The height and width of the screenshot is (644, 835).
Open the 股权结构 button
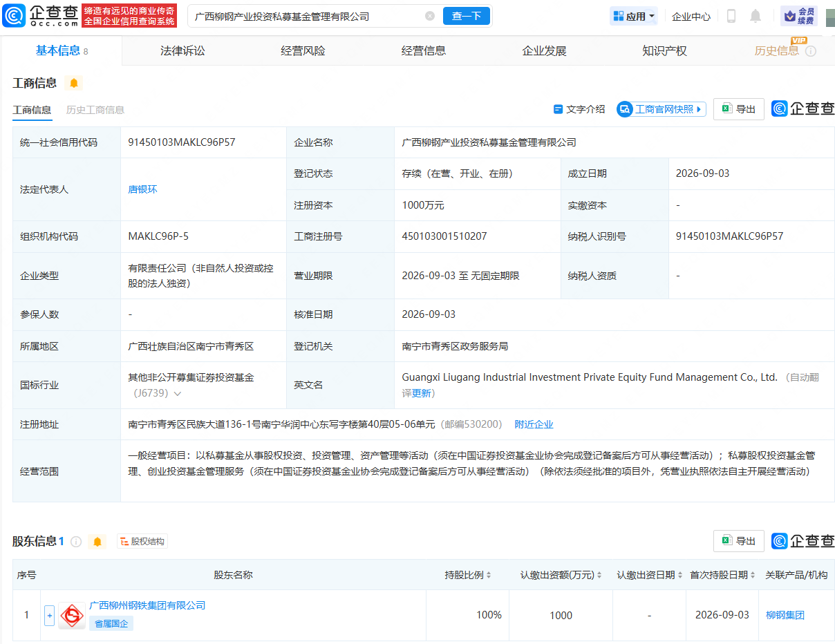[142, 542]
